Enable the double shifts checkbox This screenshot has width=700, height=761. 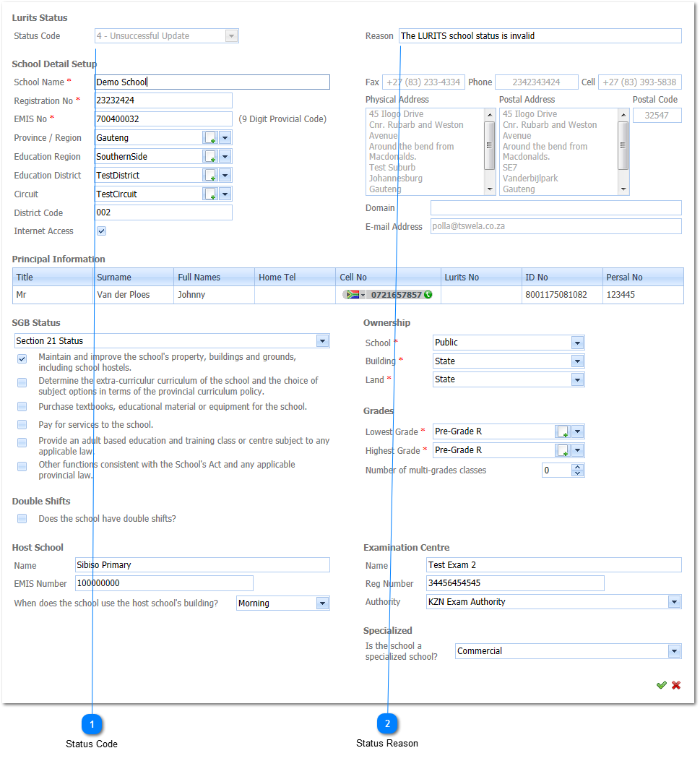pyautogui.click(x=22, y=518)
